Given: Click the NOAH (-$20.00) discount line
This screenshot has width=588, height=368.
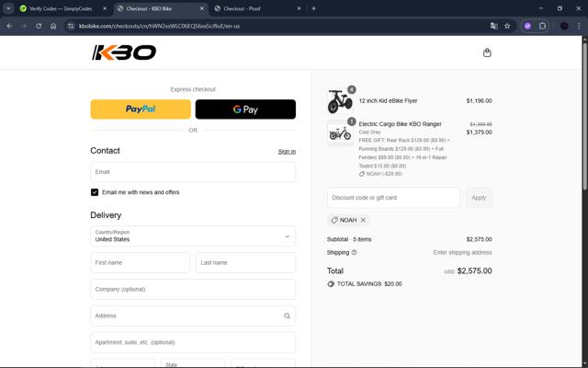Looking at the screenshot, I should click(380, 174).
